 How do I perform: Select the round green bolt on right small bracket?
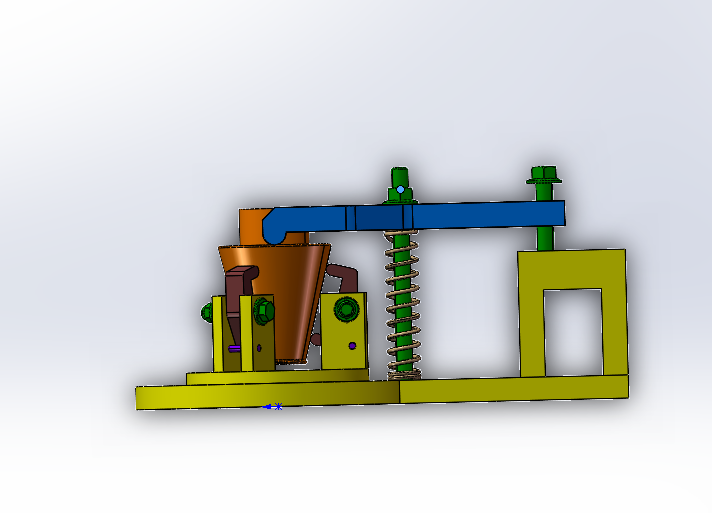point(346,310)
